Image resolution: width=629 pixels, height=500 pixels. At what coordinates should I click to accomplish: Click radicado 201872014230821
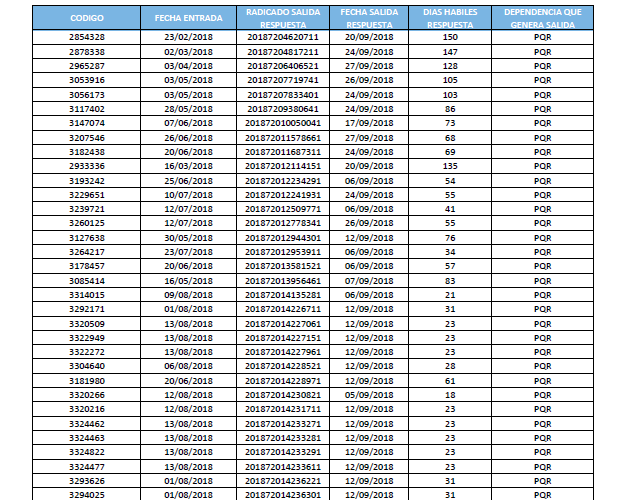[283, 395]
